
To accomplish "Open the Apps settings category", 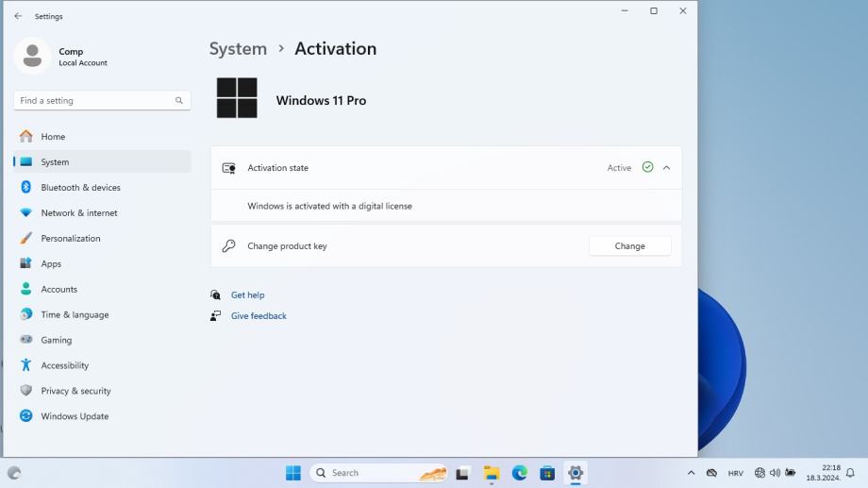I will click(102, 263).
